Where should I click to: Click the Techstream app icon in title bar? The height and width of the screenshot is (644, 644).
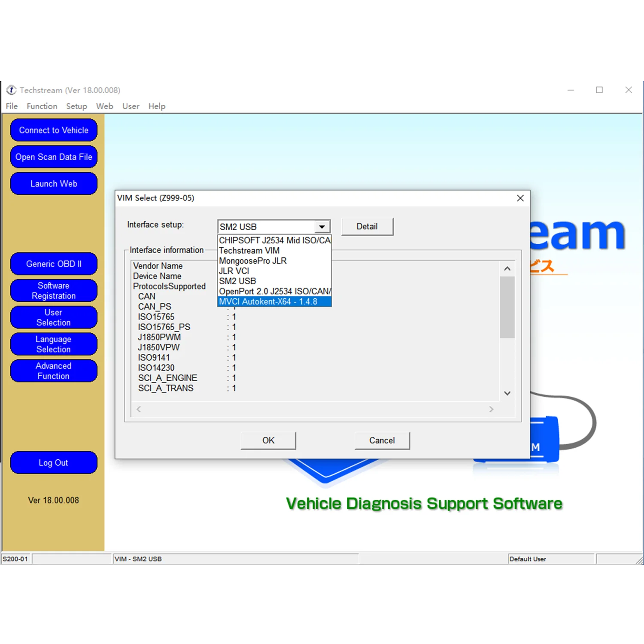(x=11, y=90)
